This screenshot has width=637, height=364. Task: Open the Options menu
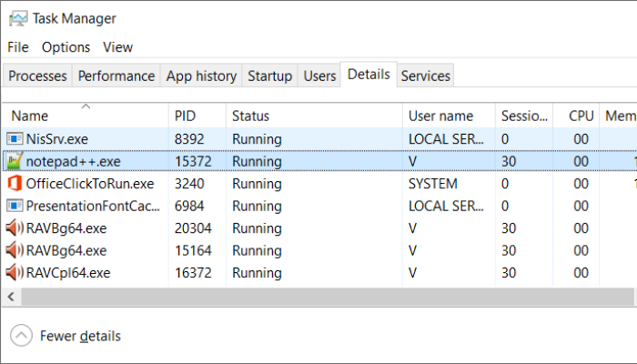66,47
